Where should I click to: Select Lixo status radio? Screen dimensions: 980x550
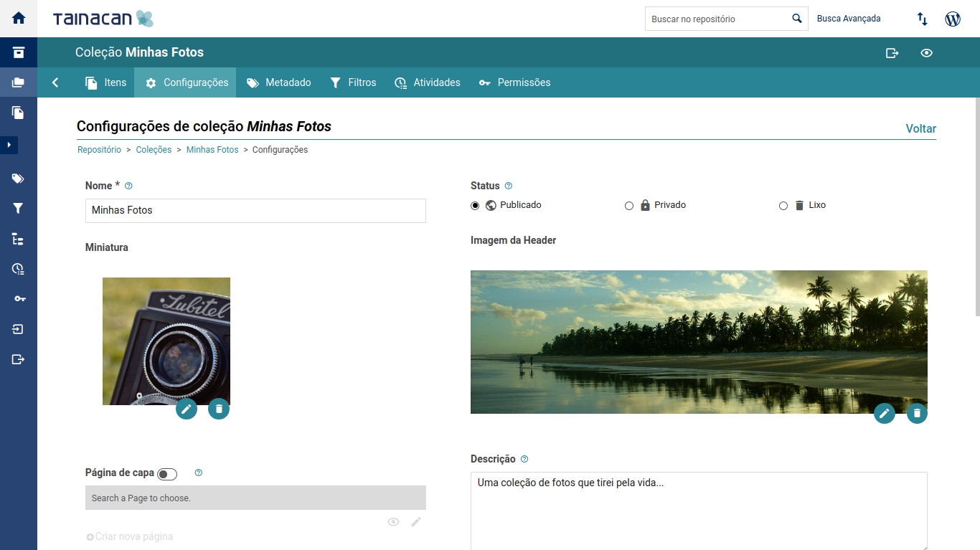point(783,206)
